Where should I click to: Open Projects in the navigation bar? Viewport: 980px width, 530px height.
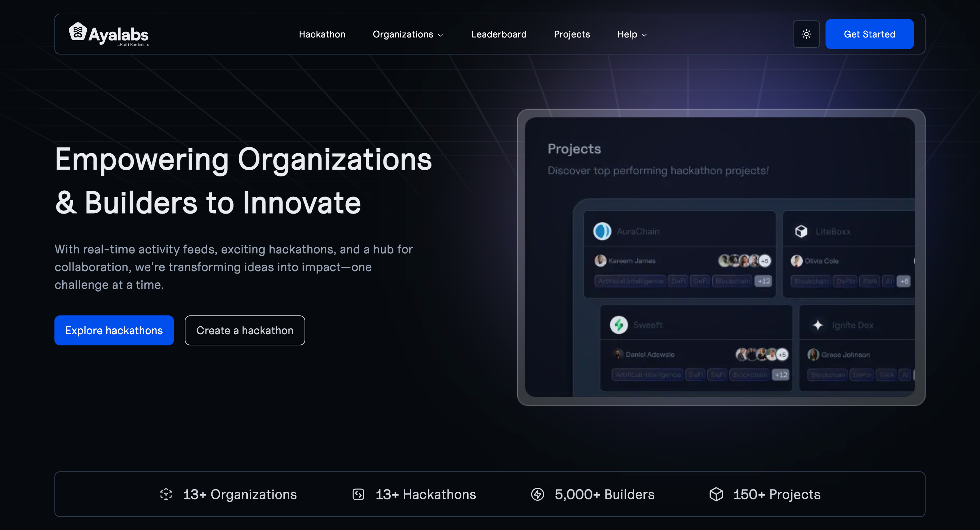pyautogui.click(x=571, y=34)
